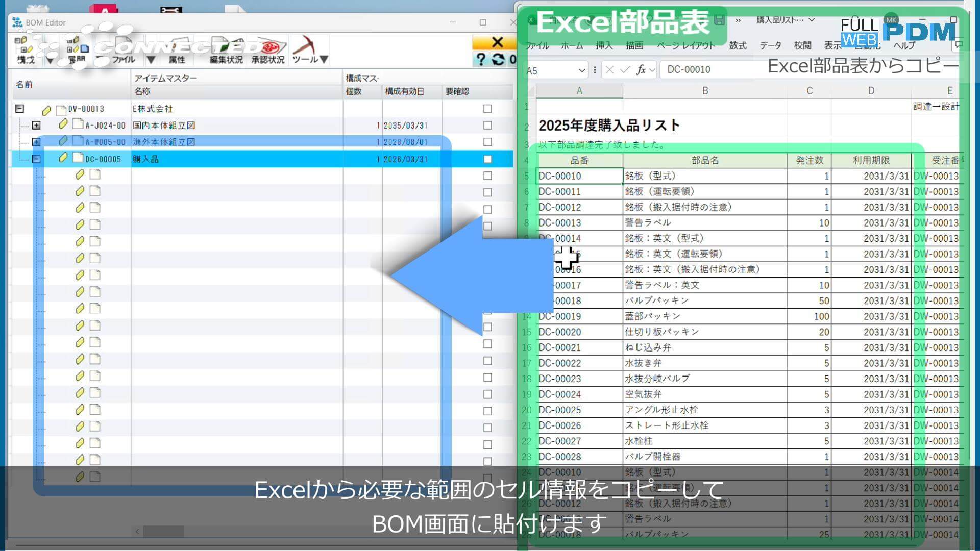Open the 数式 ribbon tab in Excel
The height and width of the screenshot is (551, 980).
coord(738,45)
